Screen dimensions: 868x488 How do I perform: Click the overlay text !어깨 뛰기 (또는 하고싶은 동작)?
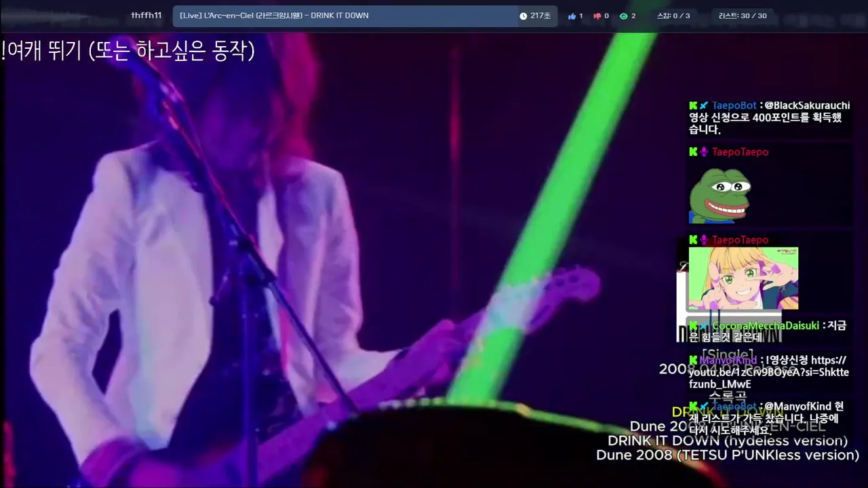128,50
